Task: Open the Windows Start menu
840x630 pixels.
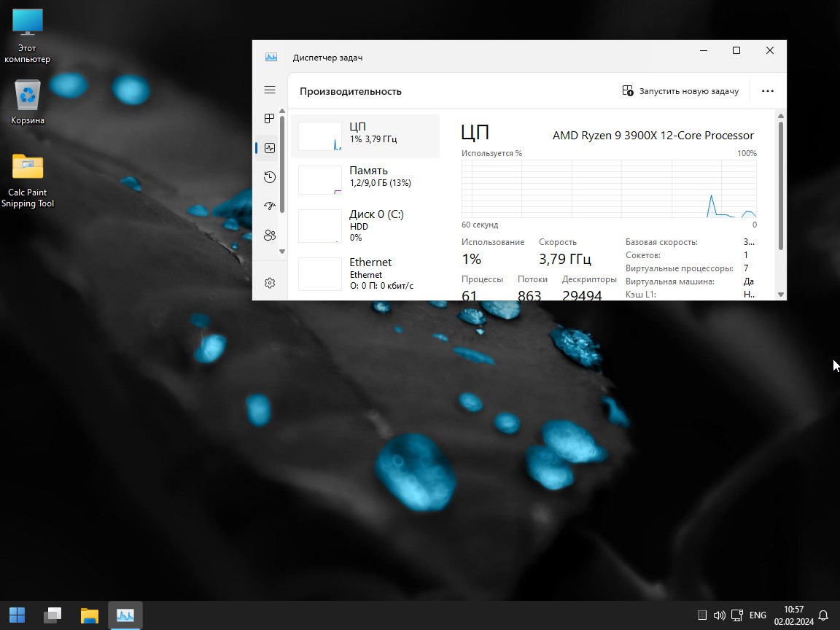Action: [17, 615]
